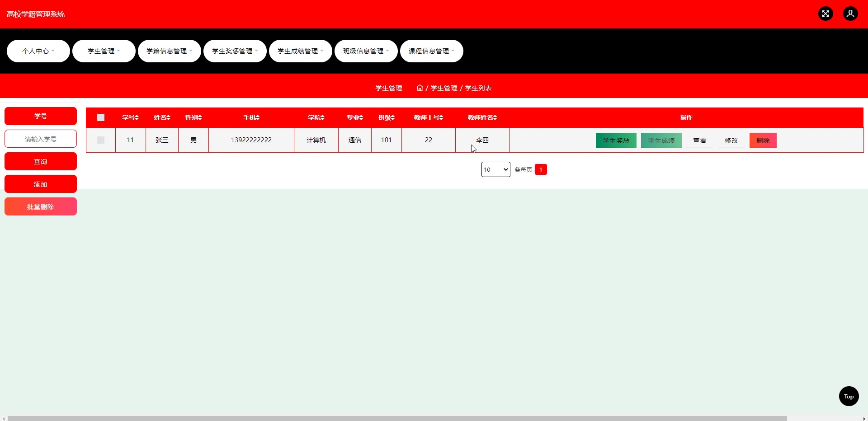Click the 添加 add button
Screen dimensions: 868x421
pos(41,184)
